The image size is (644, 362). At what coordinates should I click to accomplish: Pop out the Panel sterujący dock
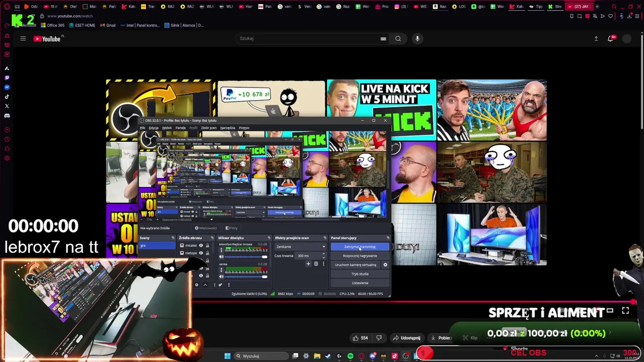tap(388, 238)
